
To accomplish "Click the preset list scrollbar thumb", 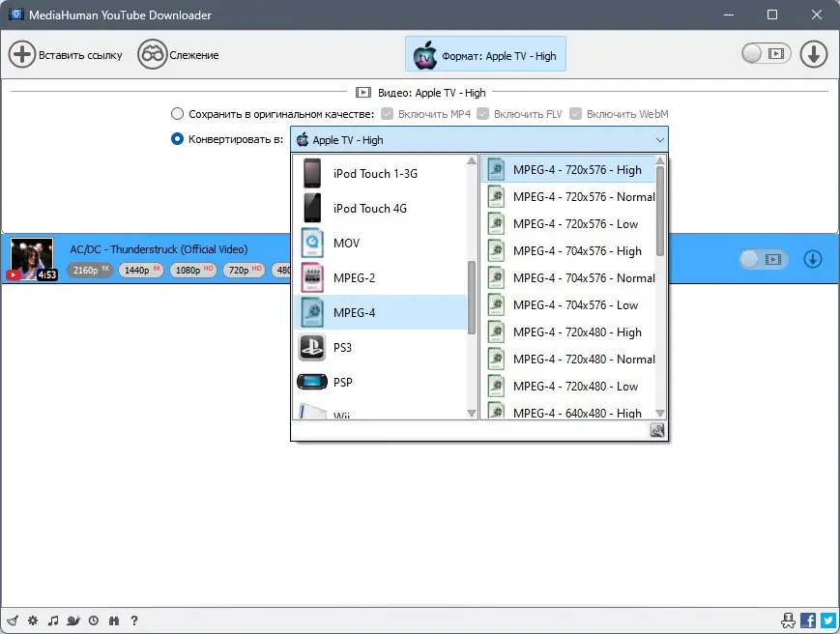I will point(660,212).
